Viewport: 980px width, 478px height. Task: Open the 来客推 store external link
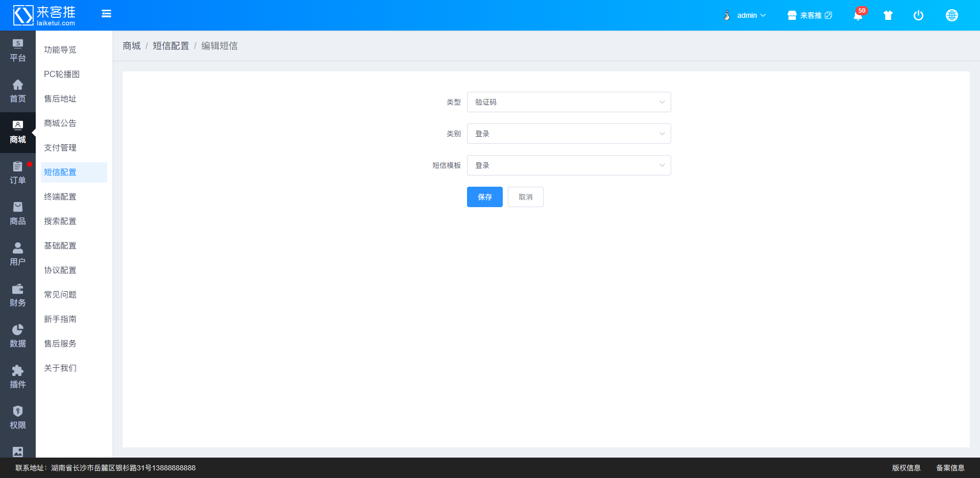click(810, 15)
